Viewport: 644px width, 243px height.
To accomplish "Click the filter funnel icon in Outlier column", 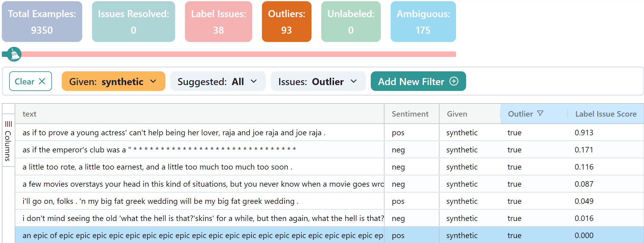I will pos(540,114).
